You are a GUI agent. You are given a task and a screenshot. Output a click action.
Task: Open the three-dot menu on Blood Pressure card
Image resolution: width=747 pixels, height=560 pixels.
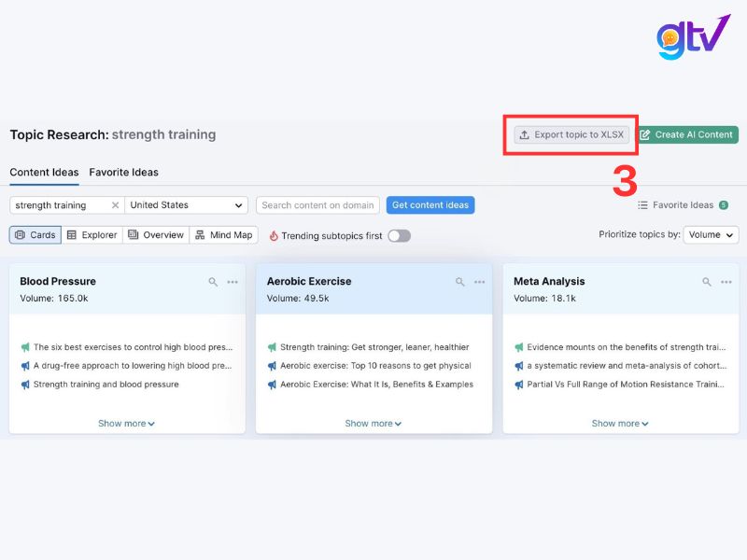233,282
